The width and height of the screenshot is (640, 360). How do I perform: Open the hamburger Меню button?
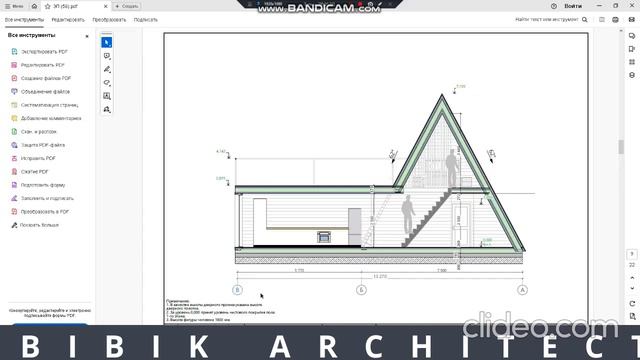(14, 6)
